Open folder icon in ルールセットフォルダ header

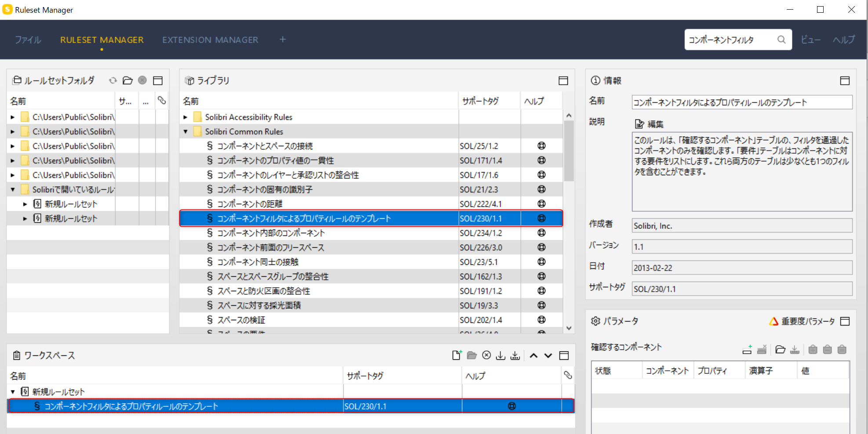[127, 80]
